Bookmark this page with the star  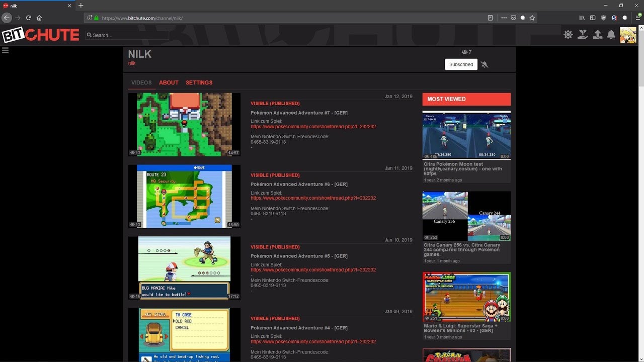tap(532, 18)
